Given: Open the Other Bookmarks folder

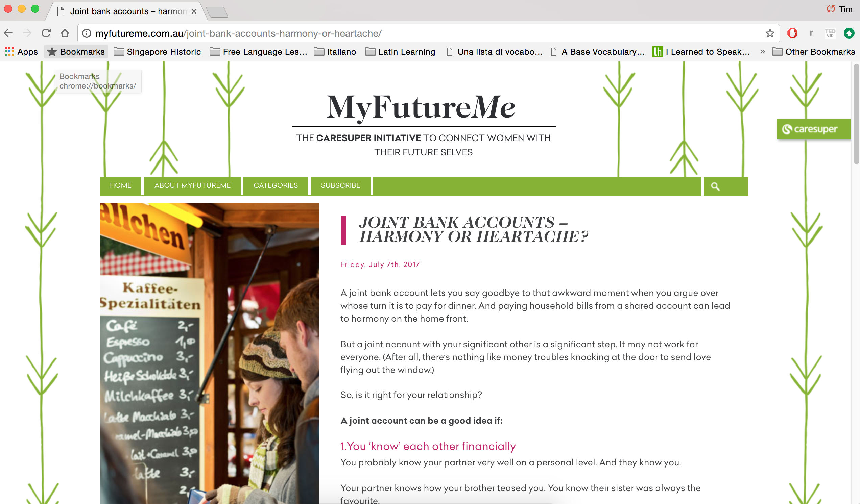Looking at the screenshot, I should [x=814, y=52].
